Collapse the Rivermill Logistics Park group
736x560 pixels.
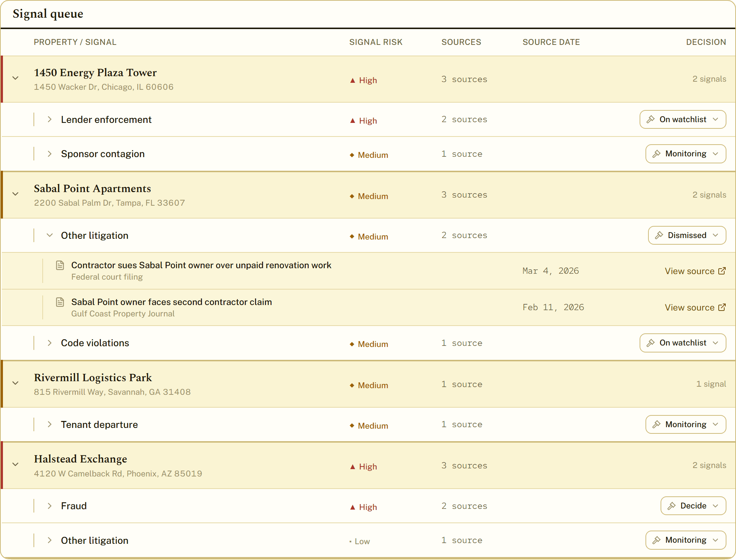coord(15,383)
